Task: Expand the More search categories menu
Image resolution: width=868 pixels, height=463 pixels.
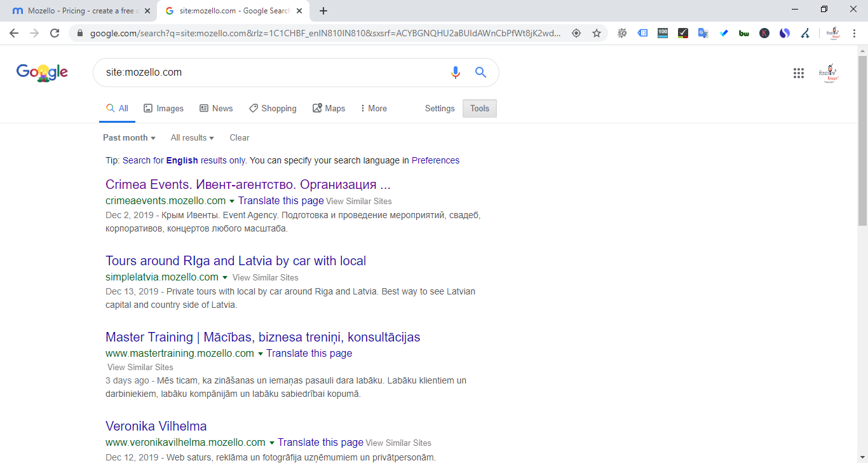Action: 374,109
